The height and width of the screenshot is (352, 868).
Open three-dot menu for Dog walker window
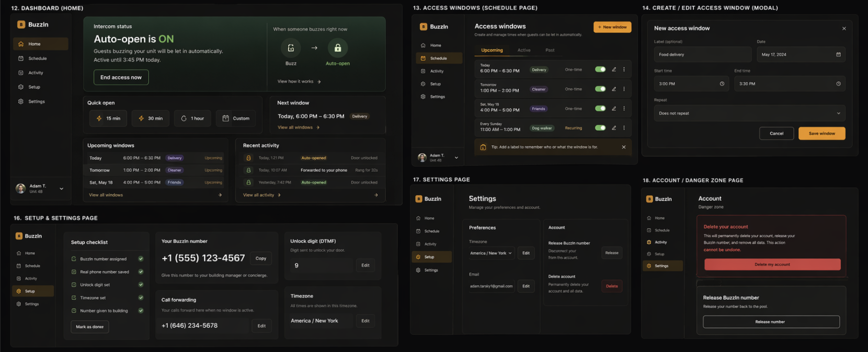[624, 128]
